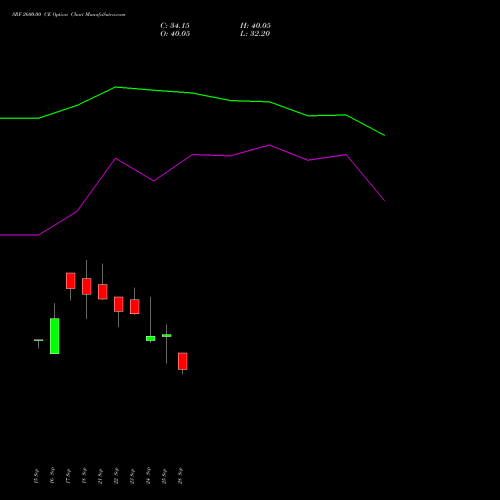Viewport: 500px width, 500px height.
Task: Select the red 22 Sep candle body
Action: tap(119, 304)
